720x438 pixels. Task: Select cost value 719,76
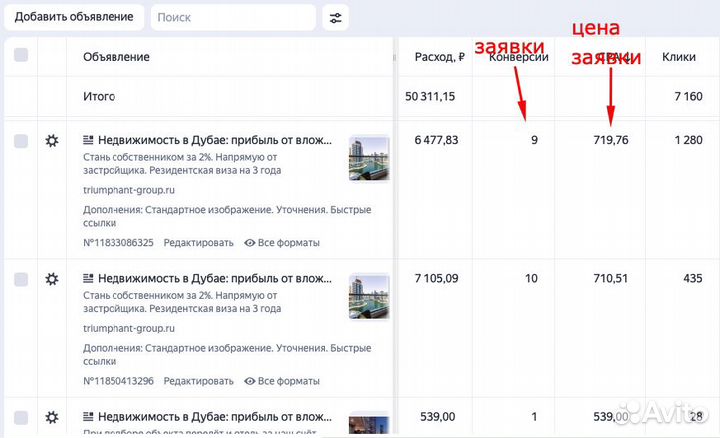(x=611, y=140)
